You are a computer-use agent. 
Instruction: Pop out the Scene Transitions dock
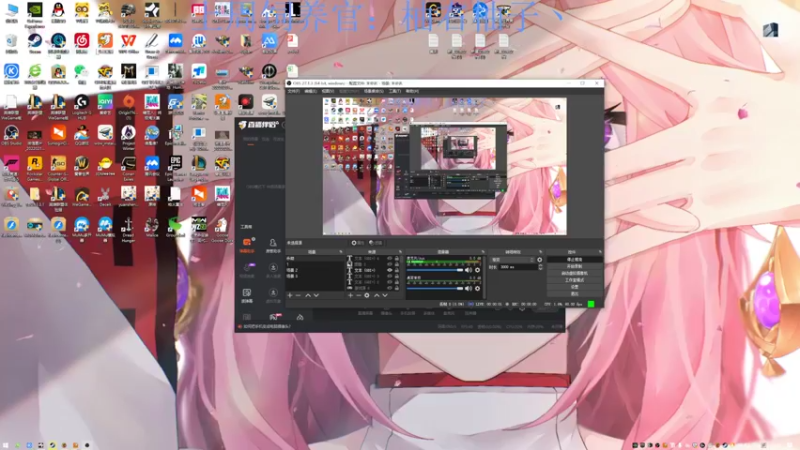pos(540,252)
